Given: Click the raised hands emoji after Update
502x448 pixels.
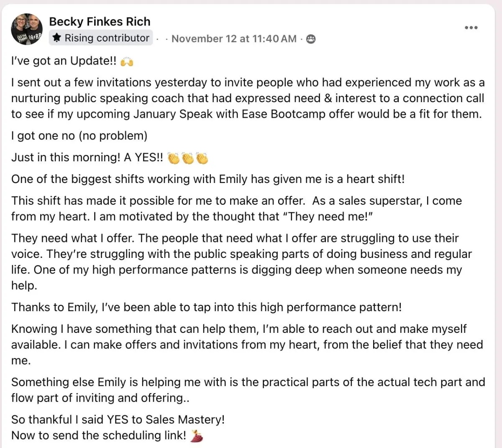Looking at the screenshot, I should tap(127, 62).
